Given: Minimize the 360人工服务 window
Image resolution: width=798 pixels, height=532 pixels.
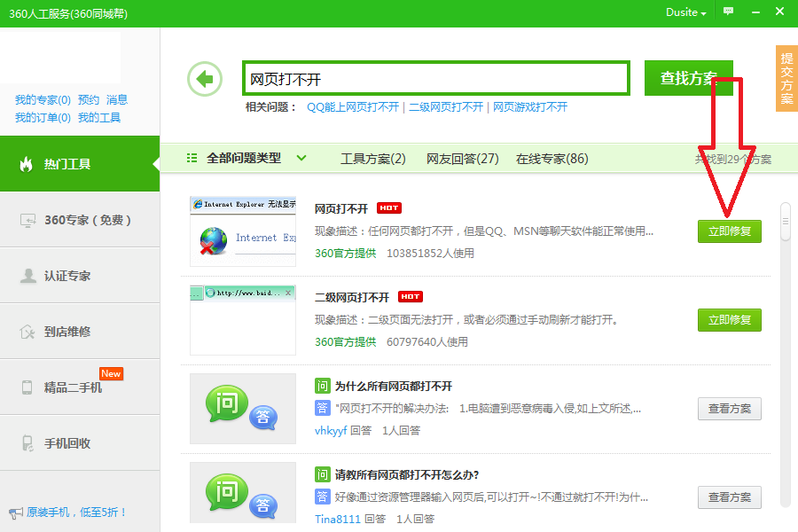Looking at the screenshot, I should coord(755,12).
